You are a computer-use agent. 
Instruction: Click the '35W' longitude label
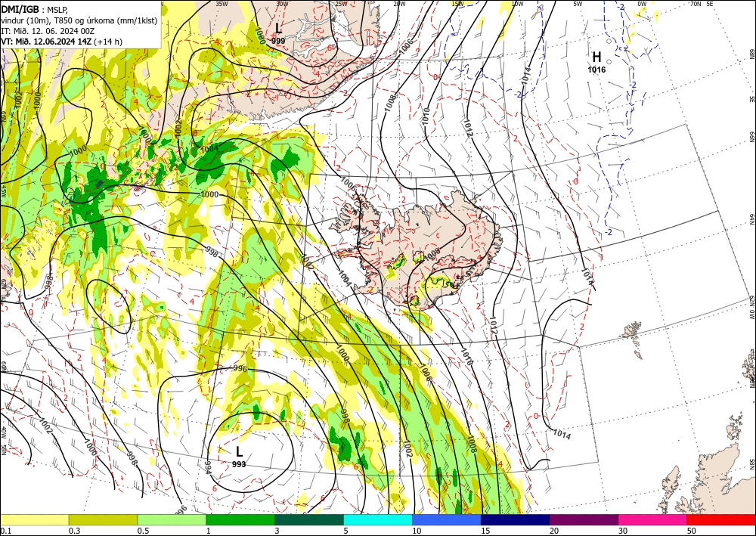click(x=222, y=4)
